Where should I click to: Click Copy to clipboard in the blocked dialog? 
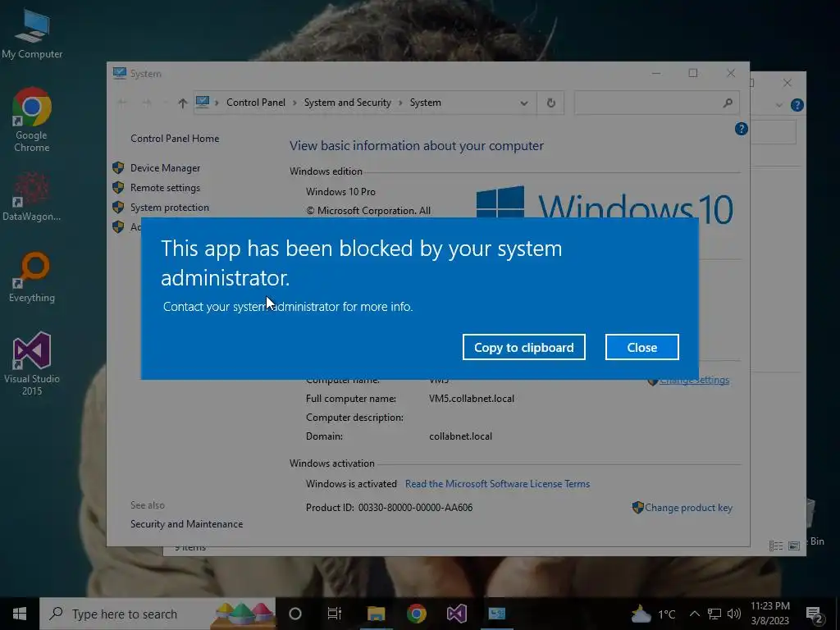[x=524, y=347]
